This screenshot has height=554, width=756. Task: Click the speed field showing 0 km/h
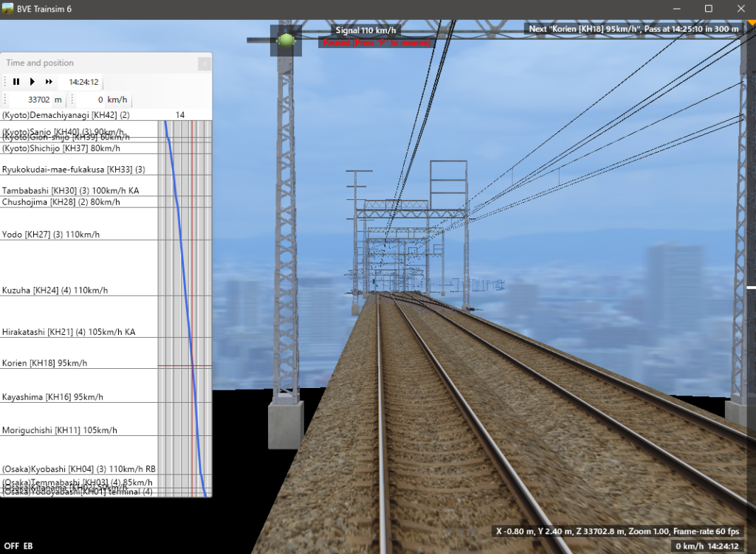102,100
